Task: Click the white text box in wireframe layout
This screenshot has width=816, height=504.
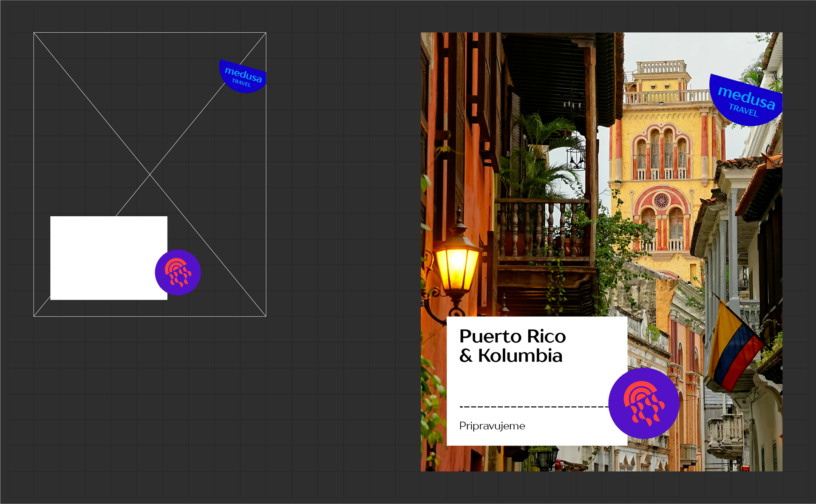Action: pos(109,258)
